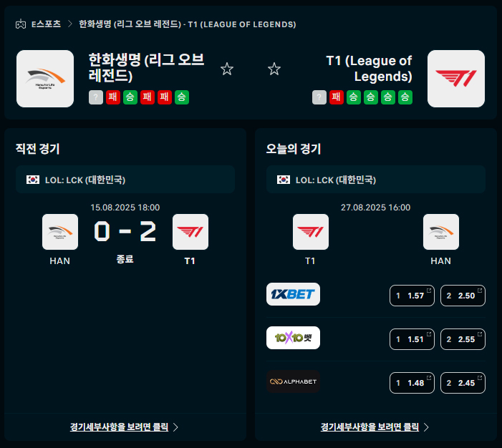502x448 pixels.
Task: Click the esports gamepad icon in breadcrumb
Action: 21,24
